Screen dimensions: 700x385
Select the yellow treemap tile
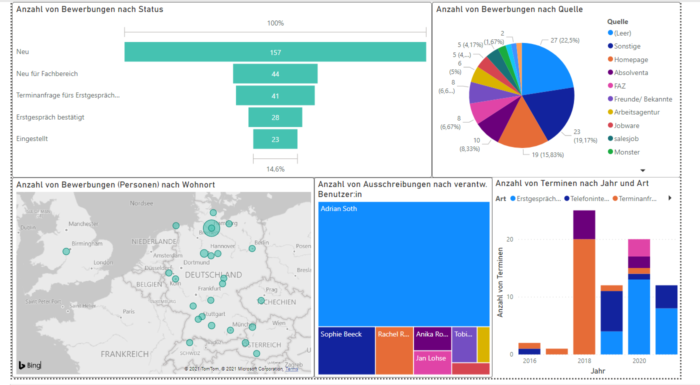pyautogui.click(x=483, y=344)
